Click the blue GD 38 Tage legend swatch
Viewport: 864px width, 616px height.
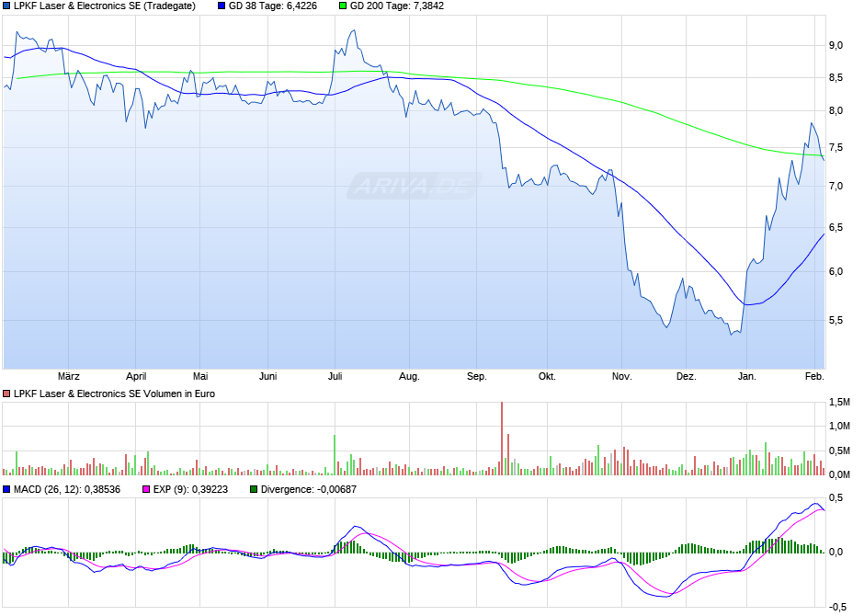pyautogui.click(x=222, y=6)
